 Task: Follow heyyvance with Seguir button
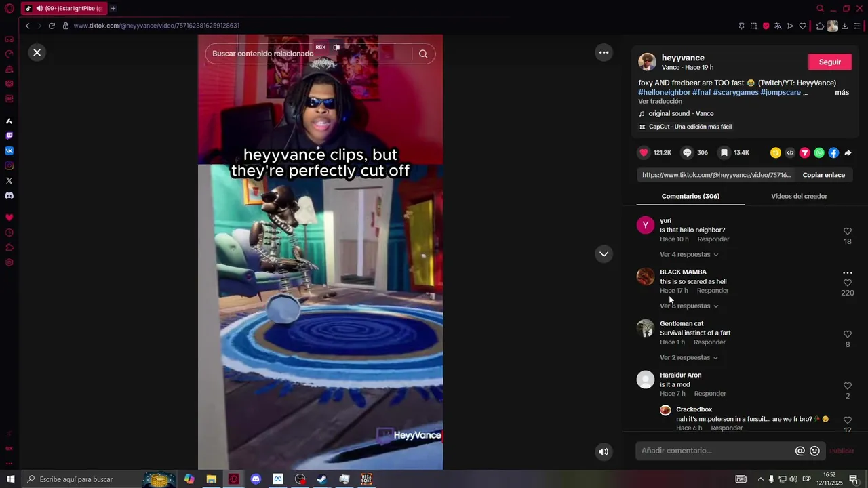(830, 62)
